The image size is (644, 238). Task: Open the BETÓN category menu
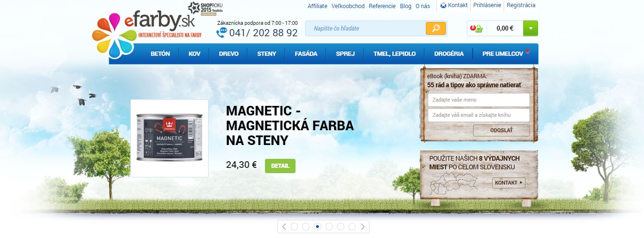click(160, 54)
